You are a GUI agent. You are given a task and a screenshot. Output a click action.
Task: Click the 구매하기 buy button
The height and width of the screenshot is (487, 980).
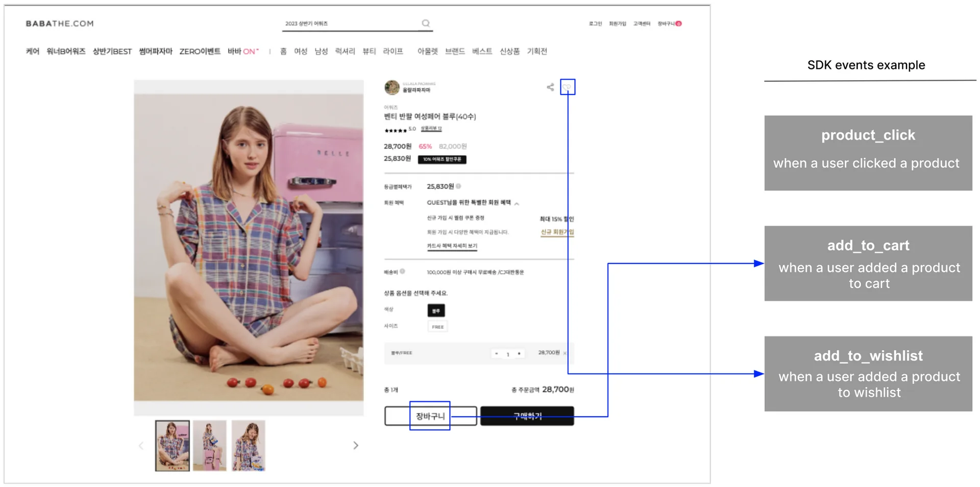(527, 416)
